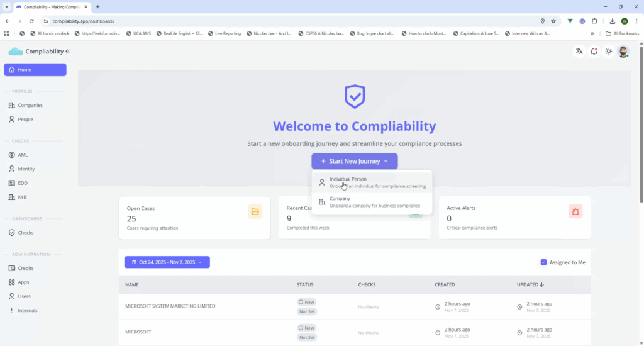Toggle the Assigned to Me checkbox

[x=543, y=262]
